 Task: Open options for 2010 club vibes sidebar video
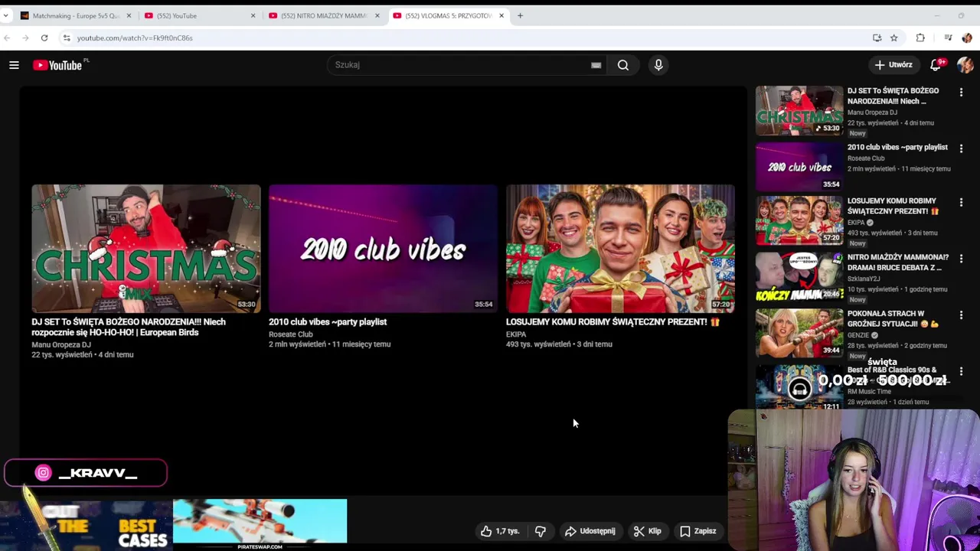coord(961,148)
